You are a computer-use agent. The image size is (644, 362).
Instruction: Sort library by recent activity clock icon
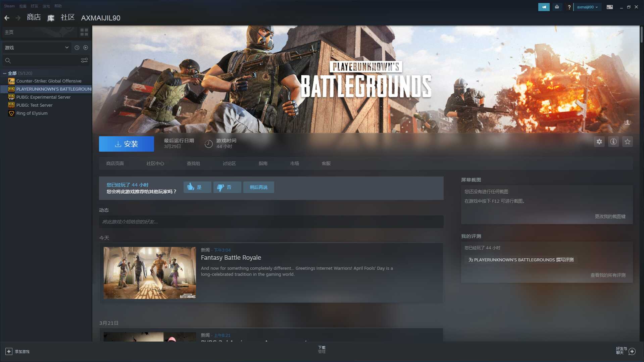[77, 48]
